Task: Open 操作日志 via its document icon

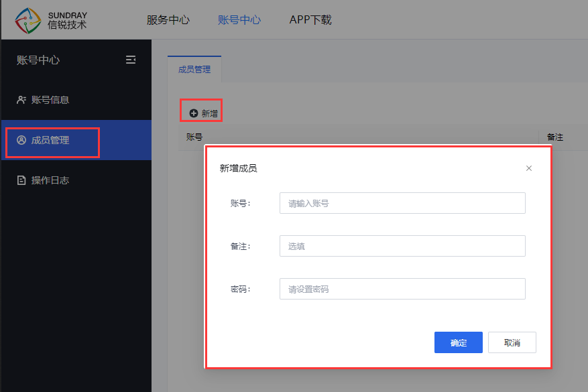Action: pyautogui.click(x=21, y=180)
